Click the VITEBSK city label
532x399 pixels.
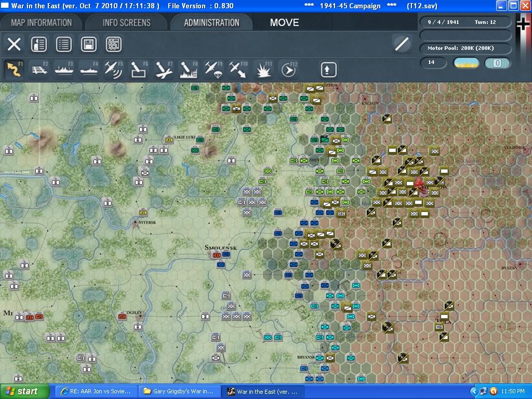[147, 222]
